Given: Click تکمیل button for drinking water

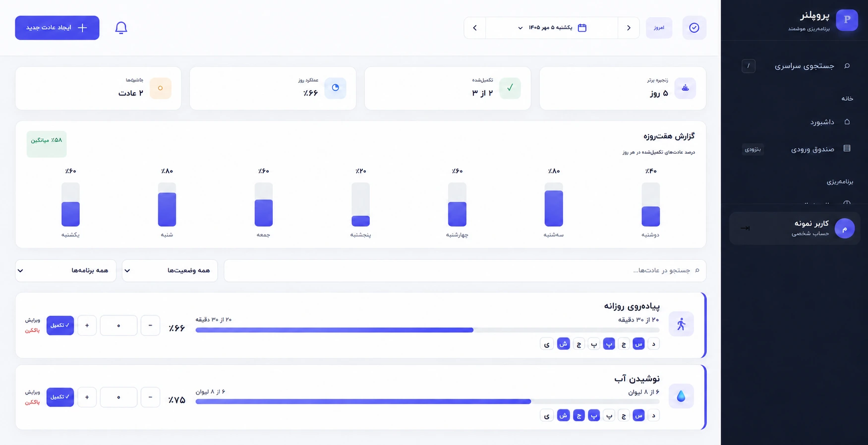Looking at the screenshot, I should point(60,397).
